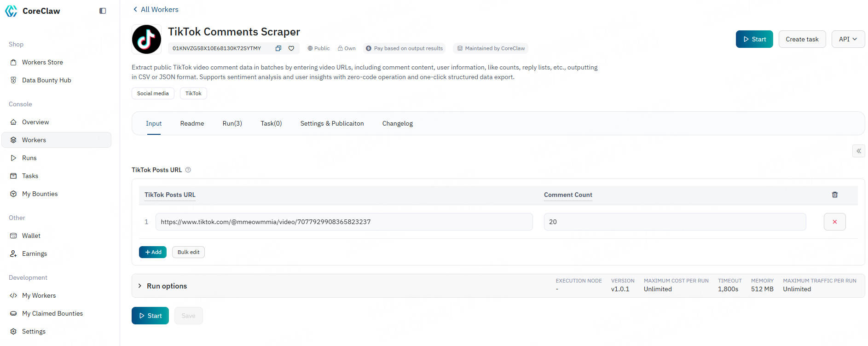Screen dimensions: 868x346
Task: Switch to the Readme tab
Action: pos(192,123)
